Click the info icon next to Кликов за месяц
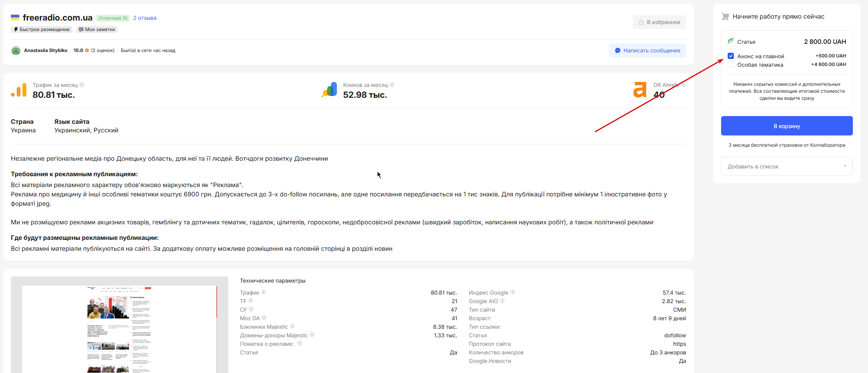This screenshot has width=868, height=373. [x=392, y=85]
